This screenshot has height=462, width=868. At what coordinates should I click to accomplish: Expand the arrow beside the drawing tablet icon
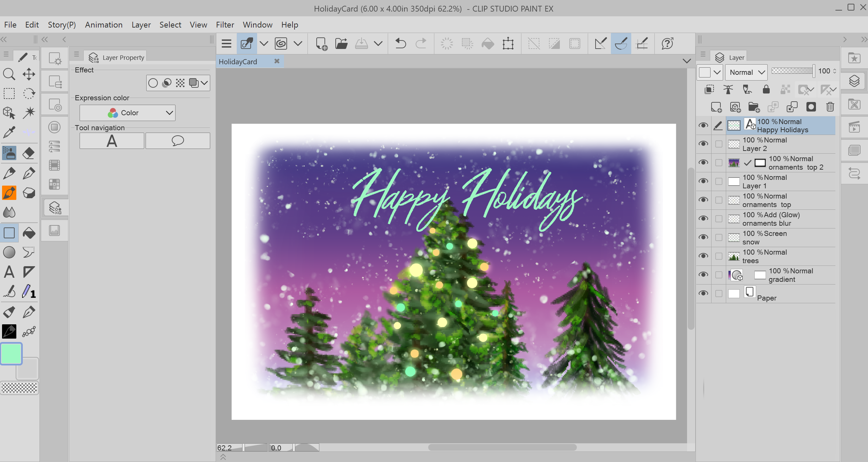coord(264,44)
